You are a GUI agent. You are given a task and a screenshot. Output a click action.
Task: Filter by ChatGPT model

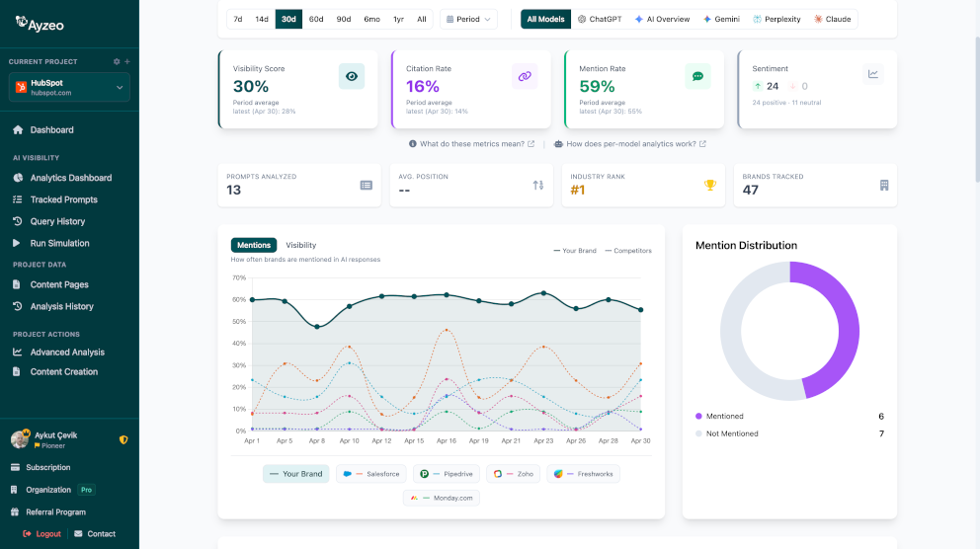tap(600, 20)
